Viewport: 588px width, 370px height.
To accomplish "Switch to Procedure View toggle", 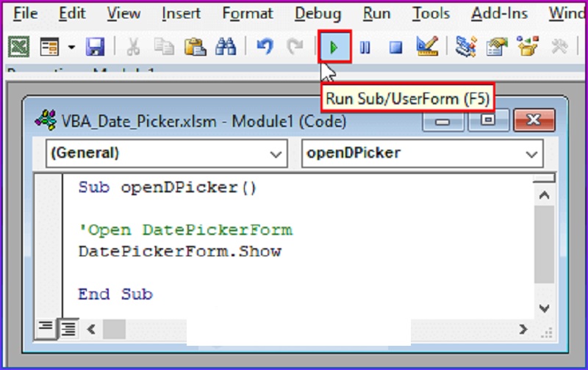I will (46, 328).
